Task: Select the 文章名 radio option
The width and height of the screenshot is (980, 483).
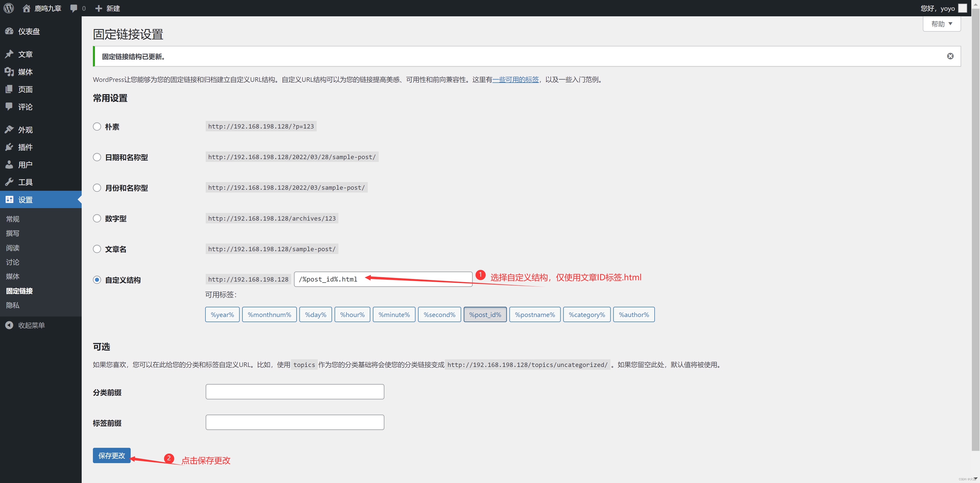Action: point(97,249)
